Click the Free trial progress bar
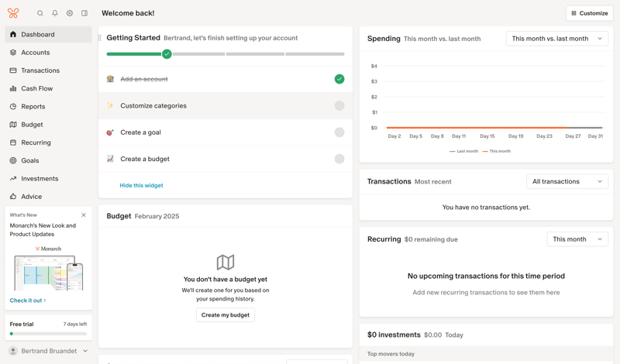 [x=48, y=334]
